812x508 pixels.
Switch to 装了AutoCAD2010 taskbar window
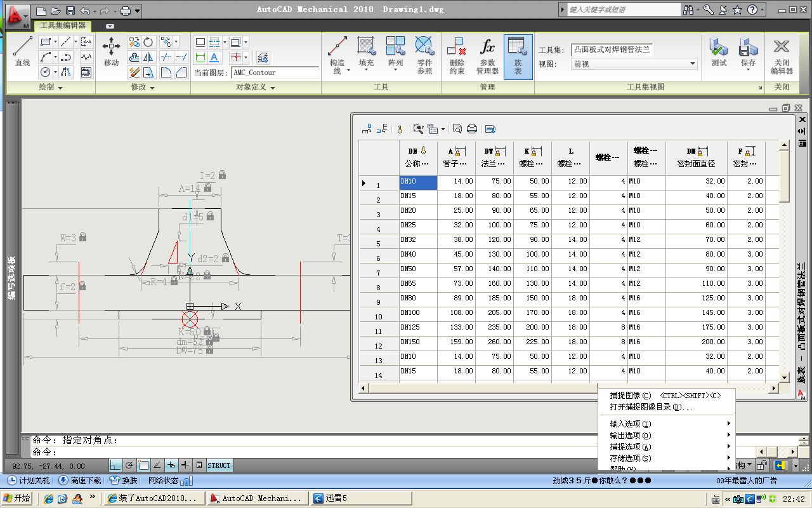[154, 498]
